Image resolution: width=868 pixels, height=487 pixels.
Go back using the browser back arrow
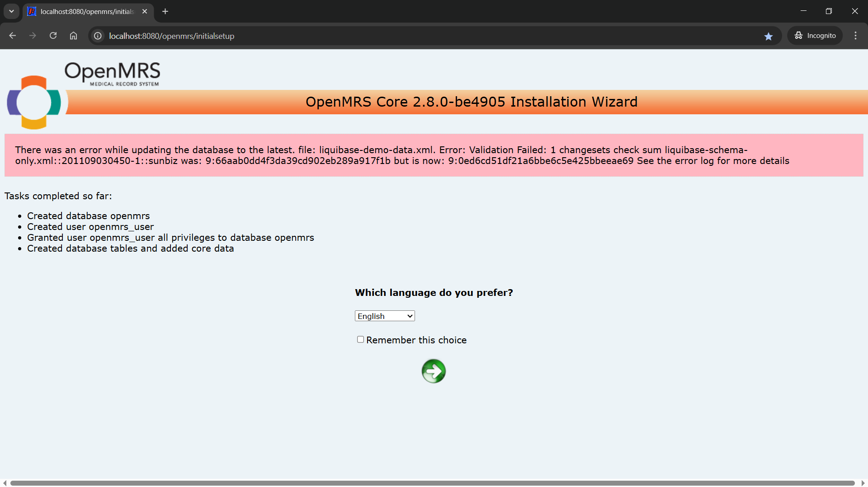pyautogui.click(x=12, y=36)
